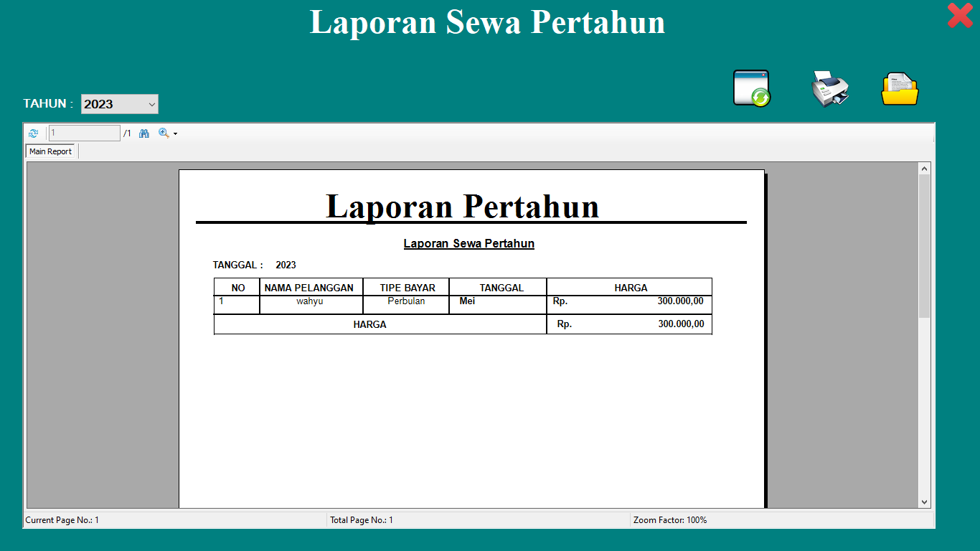Open the TAHUN year combo box
Image resolution: width=980 pixels, height=551 pixels.
pyautogui.click(x=120, y=104)
